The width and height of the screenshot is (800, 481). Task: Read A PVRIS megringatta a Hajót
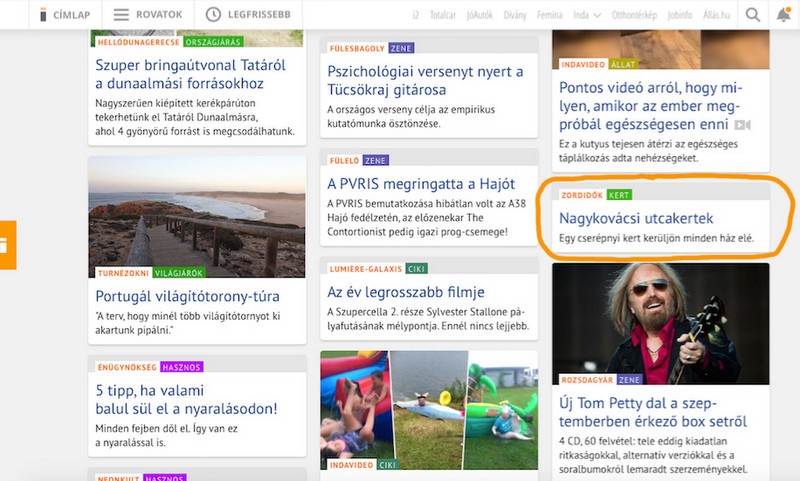click(421, 184)
